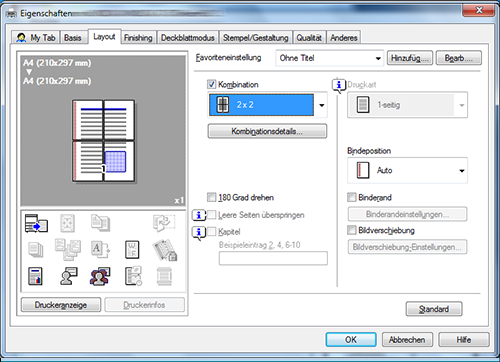Click the Binderandeinstellungen... button
Screen dimensions: 500x362
point(407,214)
